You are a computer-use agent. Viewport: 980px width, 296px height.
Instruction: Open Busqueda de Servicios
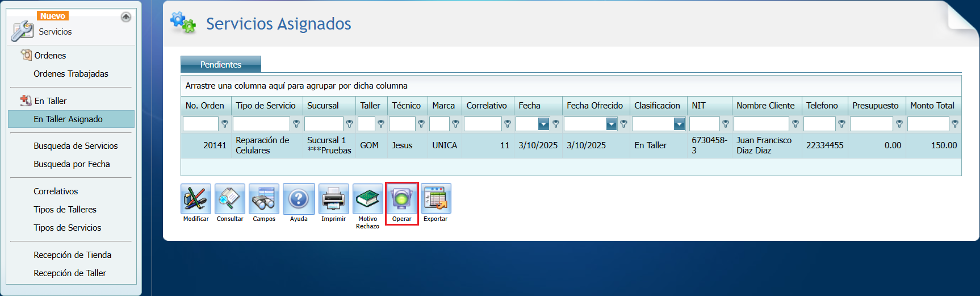76,146
